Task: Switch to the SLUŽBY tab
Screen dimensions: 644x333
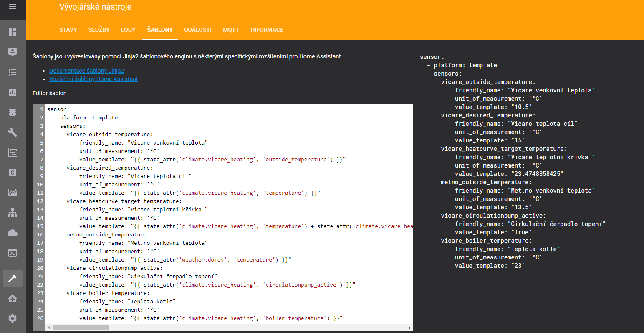Action: click(99, 30)
